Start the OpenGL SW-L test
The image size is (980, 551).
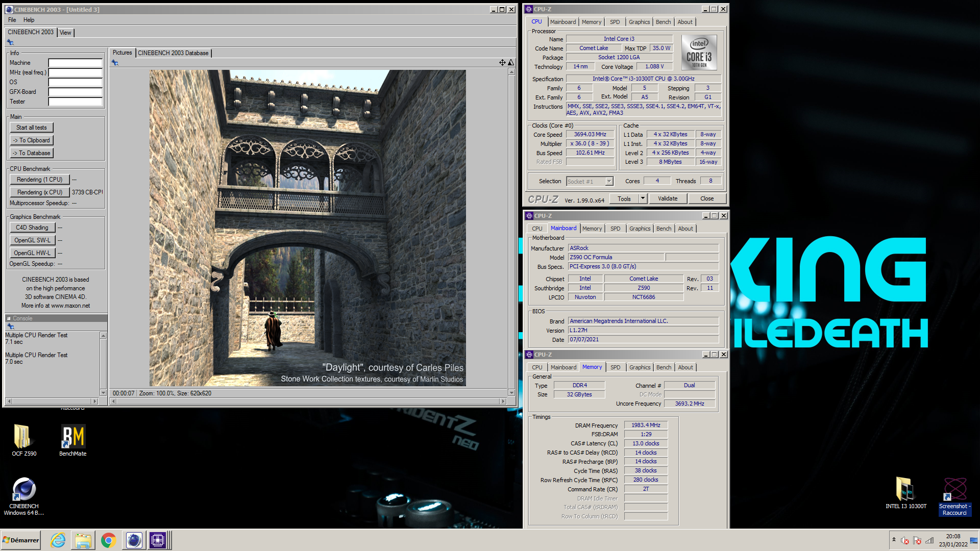[32, 240]
